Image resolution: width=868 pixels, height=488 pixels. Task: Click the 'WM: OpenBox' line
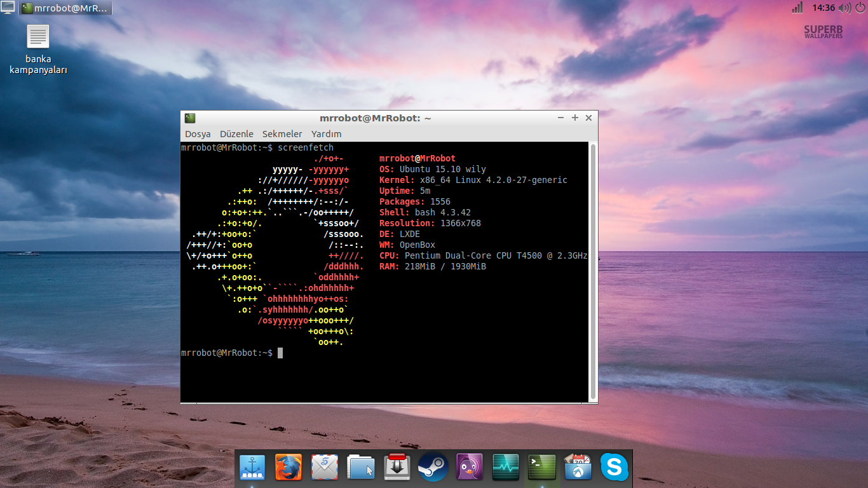pos(407,245)
